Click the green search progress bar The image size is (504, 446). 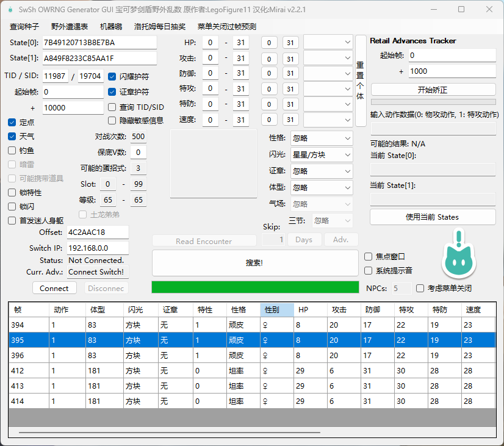pyautogui.click(x=255, y=287)
